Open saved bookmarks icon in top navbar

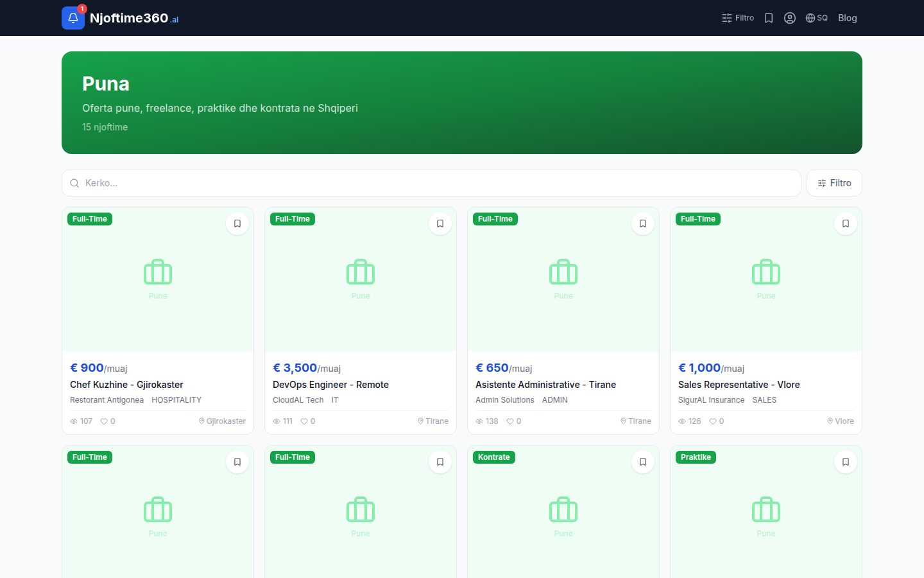(769, 18)
